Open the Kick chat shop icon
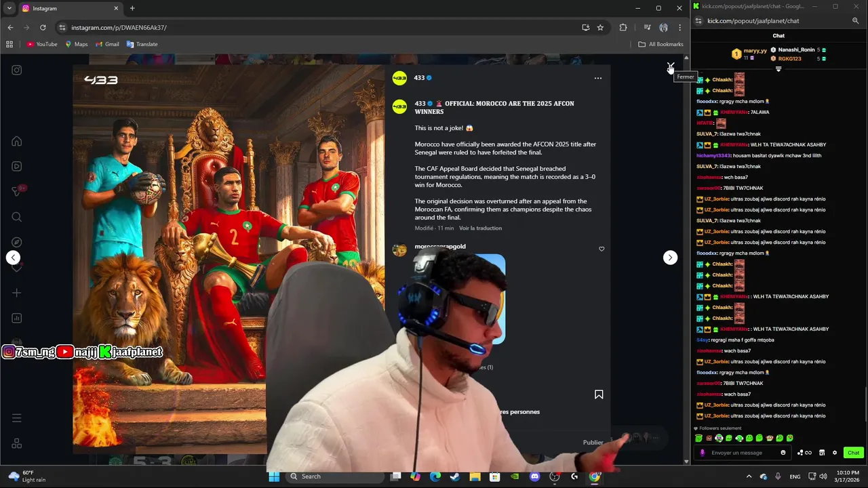The image size is (868, 488). [822, 453]
